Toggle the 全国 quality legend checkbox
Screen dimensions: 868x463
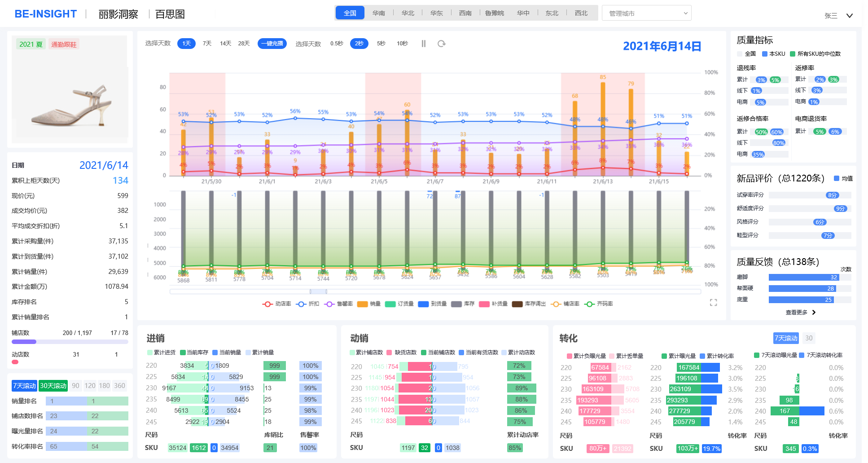[740, 54]
